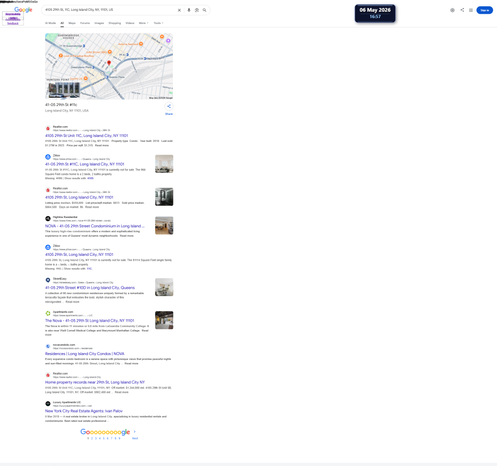Click the favicon of the NOVA Condominium result
The image size is (500, 466).
pos(48,219)
